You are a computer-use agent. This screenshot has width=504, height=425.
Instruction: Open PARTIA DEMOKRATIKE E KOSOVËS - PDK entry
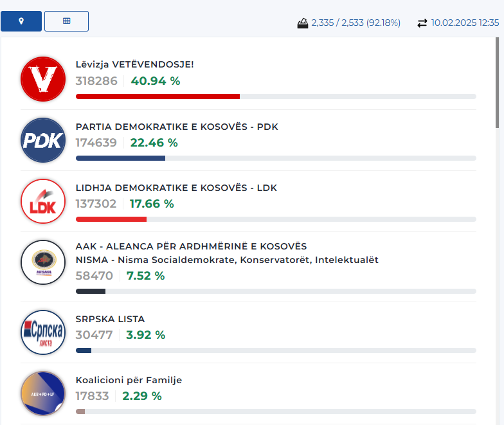177,127
